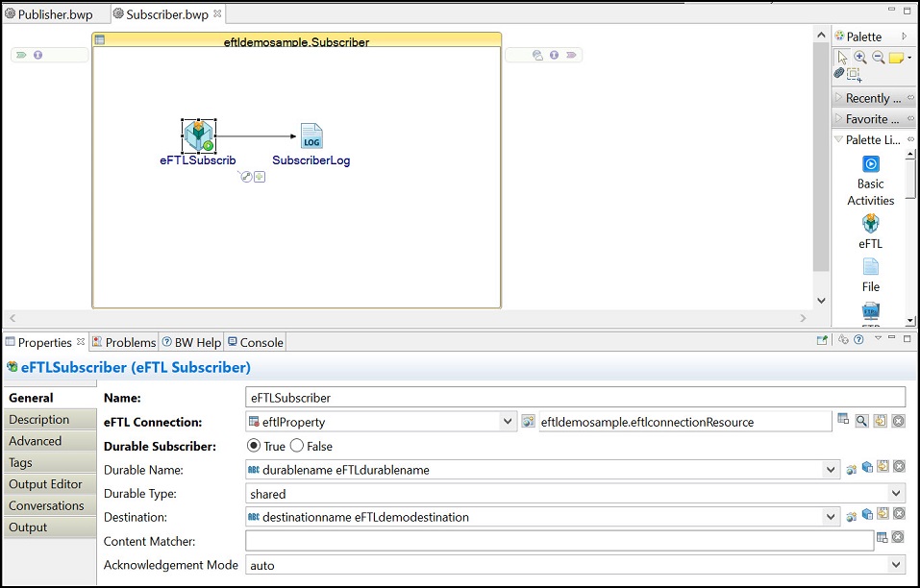
Task: Expand the Favorite palette drawer
Action: [873, 118]
